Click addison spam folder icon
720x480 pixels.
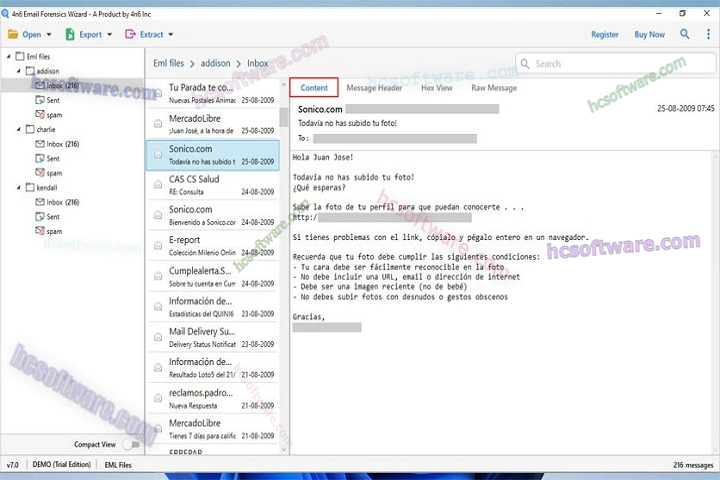pyautogui.click(x=40, y=114)
